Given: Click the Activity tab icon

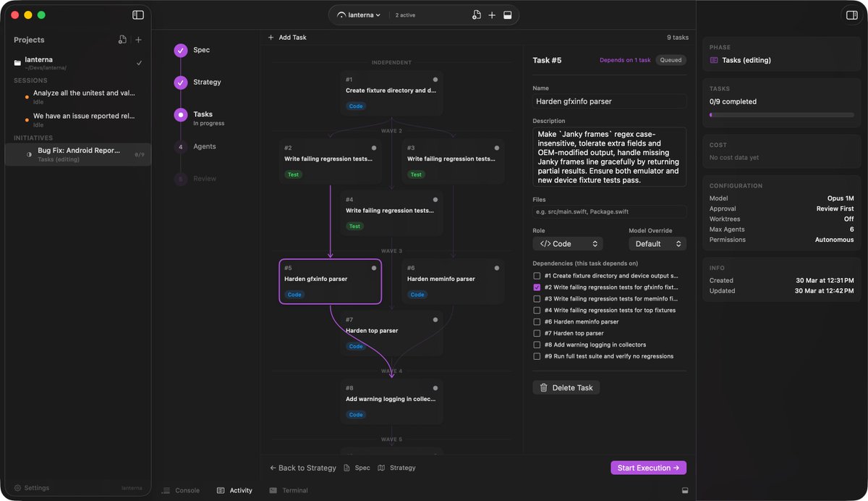Looking at the screenshot, I should tap(221, 490).
